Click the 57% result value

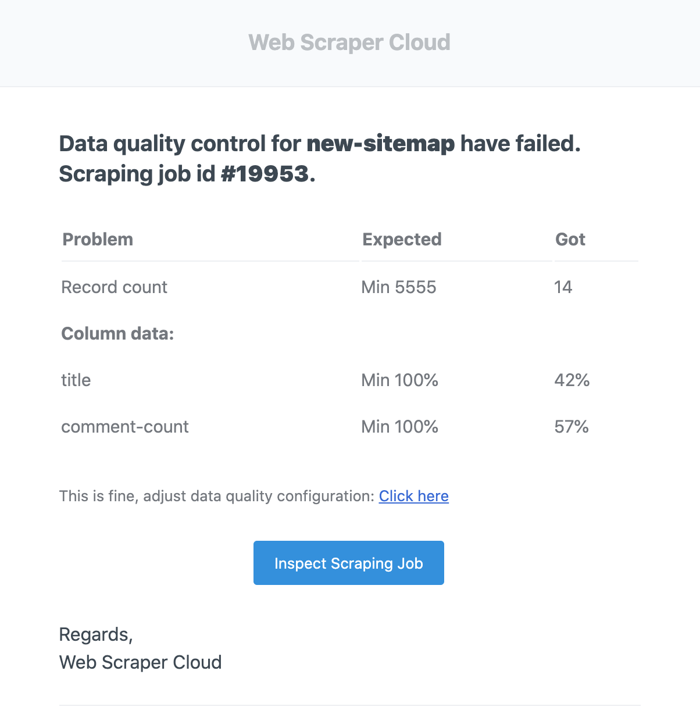[572, 427]
